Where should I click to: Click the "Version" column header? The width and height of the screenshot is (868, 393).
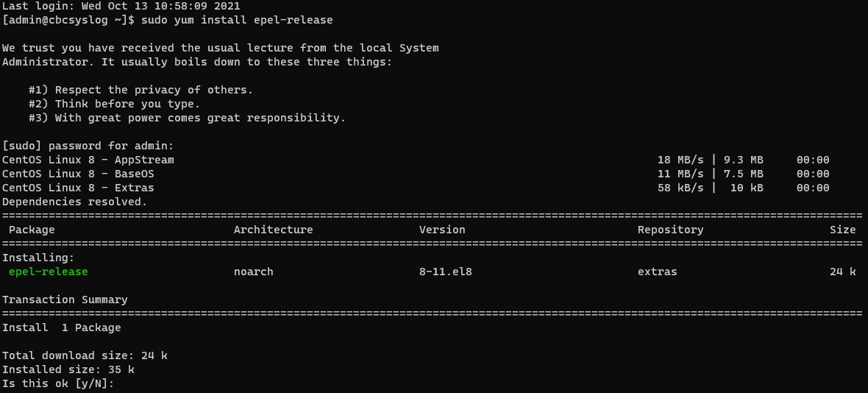click(442, 230)
